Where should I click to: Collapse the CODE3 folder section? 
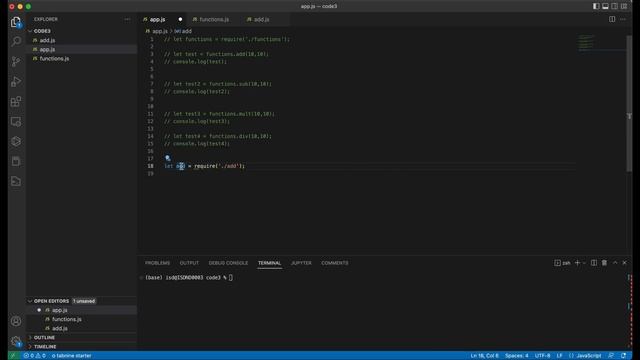[82, 31]
